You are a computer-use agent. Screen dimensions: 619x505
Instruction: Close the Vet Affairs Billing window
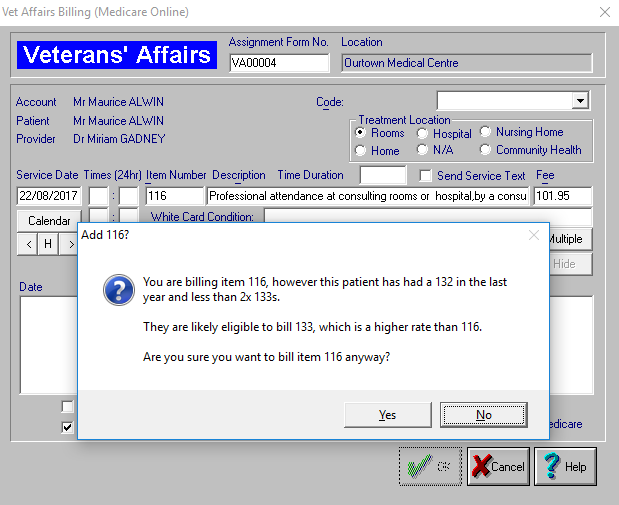(605, 12)
